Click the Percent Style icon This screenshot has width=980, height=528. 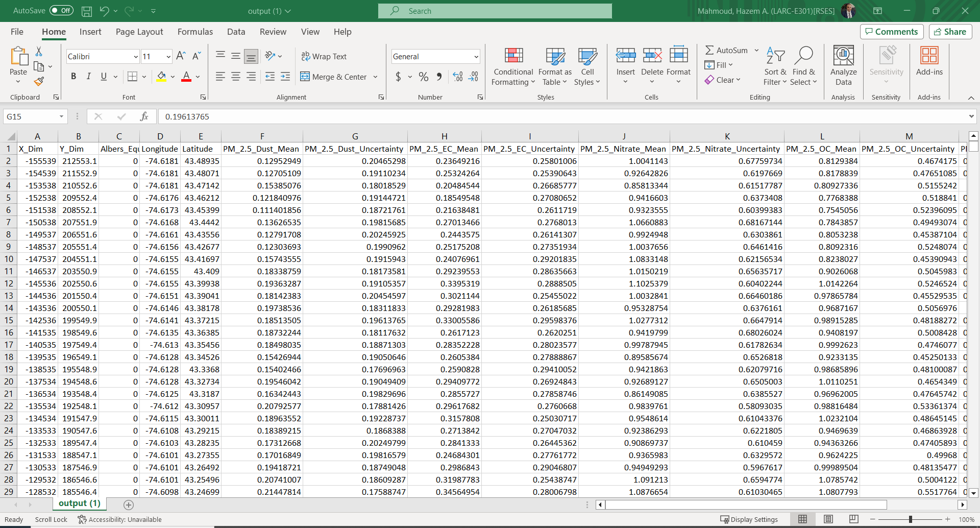(423, 77)
